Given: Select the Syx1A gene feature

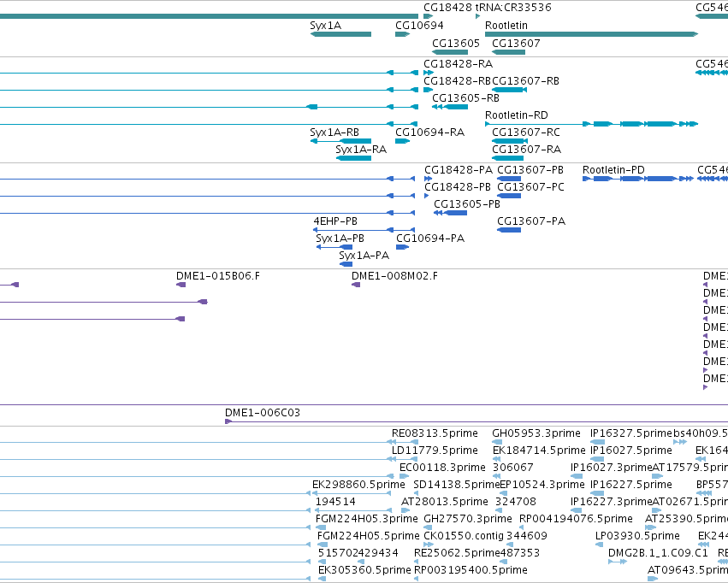Looking at the screenshot, I should [340, 34].
